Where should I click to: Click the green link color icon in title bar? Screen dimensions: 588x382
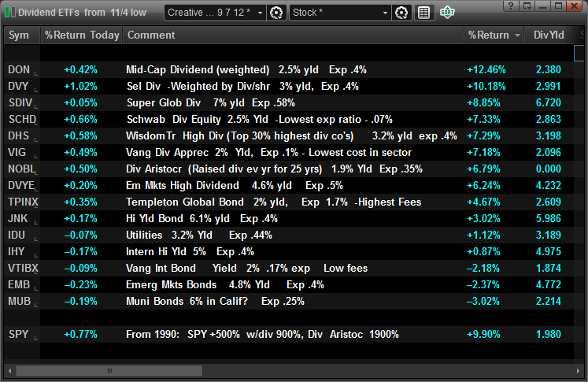[x=7, y=12]
